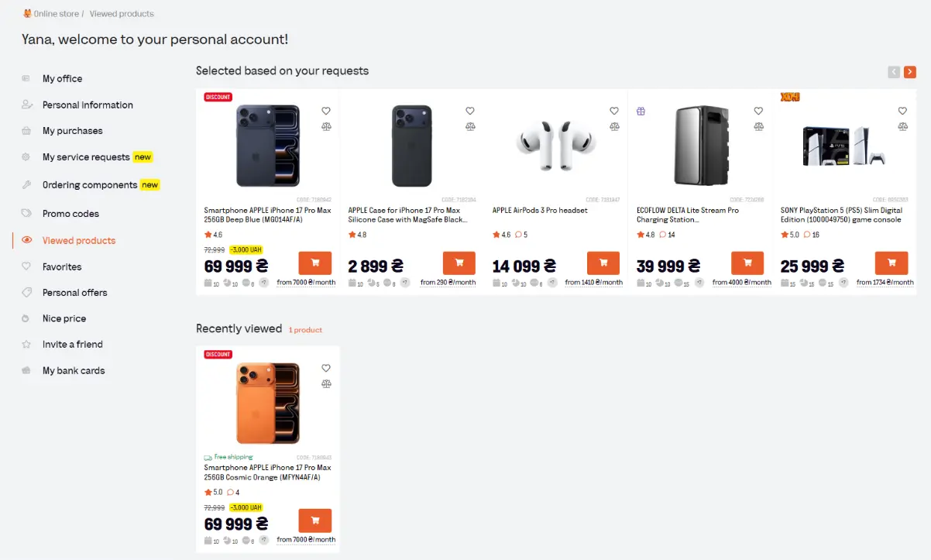This screenshot has height=560, width=931.
Task: Click the eye icon beside Viewed products
Action: click(27, 240)
